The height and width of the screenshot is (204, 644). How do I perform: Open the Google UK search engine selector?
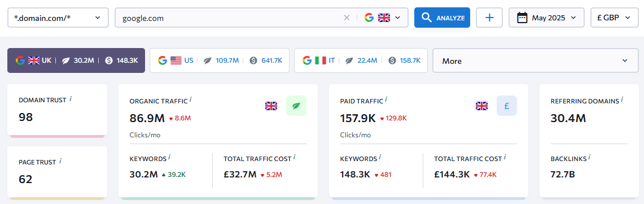pyautogui.click(x=382, y=18)
